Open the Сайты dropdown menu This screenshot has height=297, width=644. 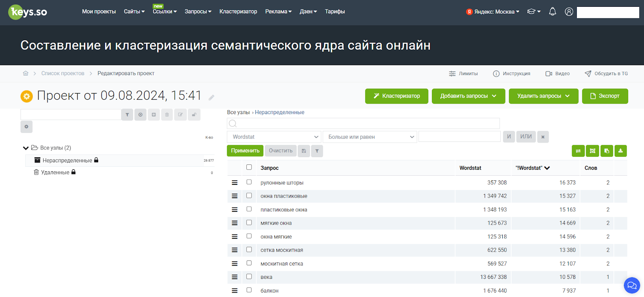point(134,12)
